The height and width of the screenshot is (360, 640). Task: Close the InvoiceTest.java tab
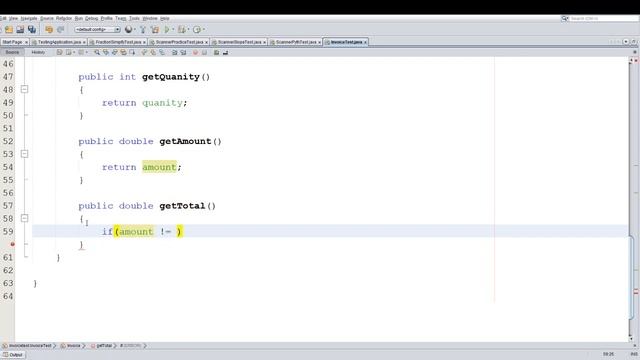point(365,42)
